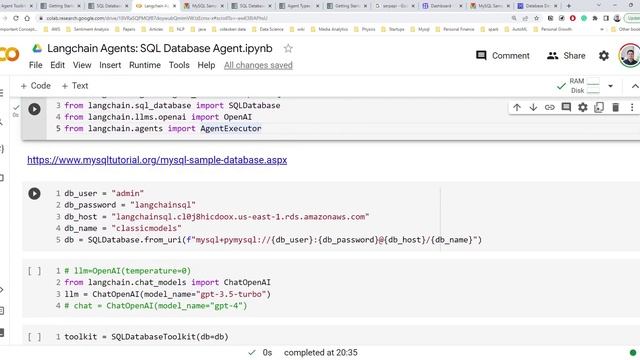Show hidden bookmarks with the overflow chevron
Image resolution: width=640 pixels, height=360 pixels.
click(x=602, y=29)
